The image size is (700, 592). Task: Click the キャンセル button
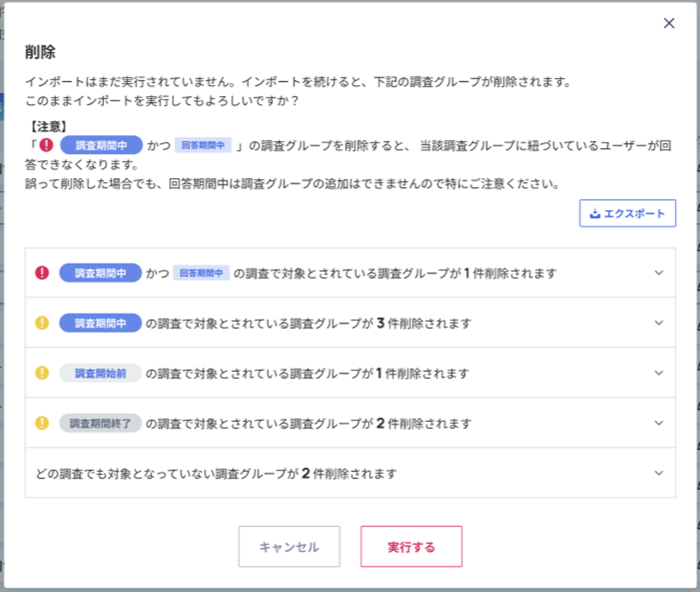pos(290,547)
